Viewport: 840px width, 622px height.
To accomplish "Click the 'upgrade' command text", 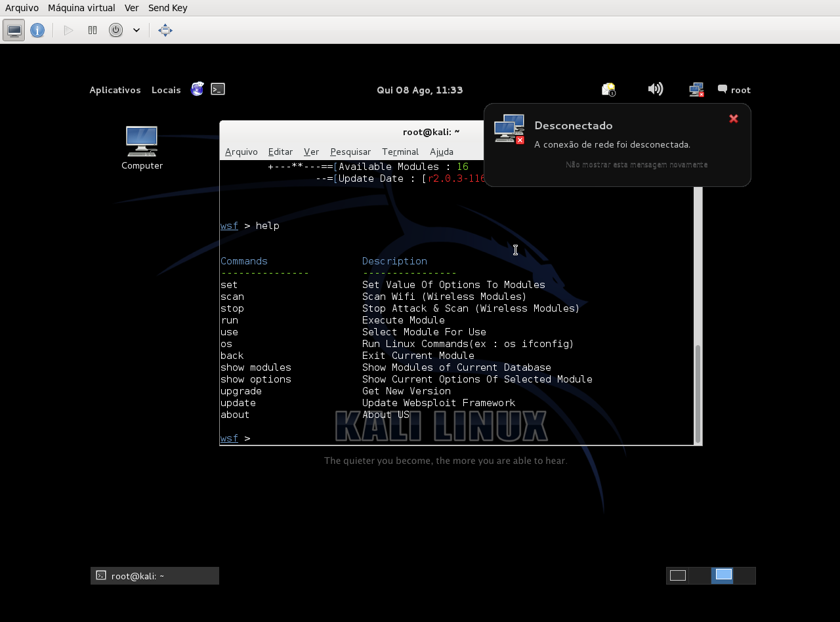I will [241, 391].
